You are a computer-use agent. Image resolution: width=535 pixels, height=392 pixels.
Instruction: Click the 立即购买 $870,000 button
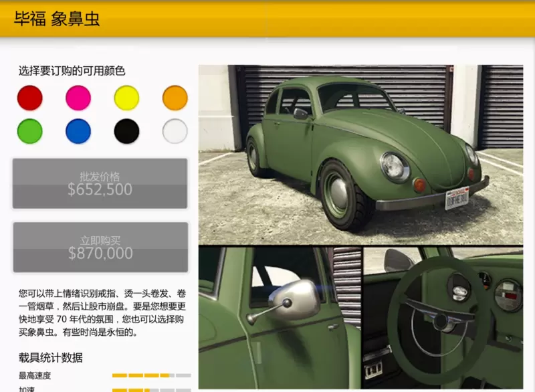(100, 248)
